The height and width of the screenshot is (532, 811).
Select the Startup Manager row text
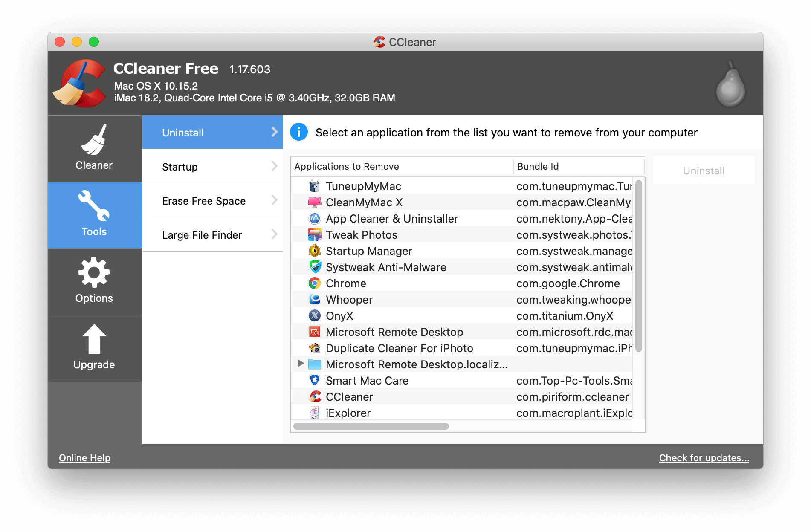point(369,251)
